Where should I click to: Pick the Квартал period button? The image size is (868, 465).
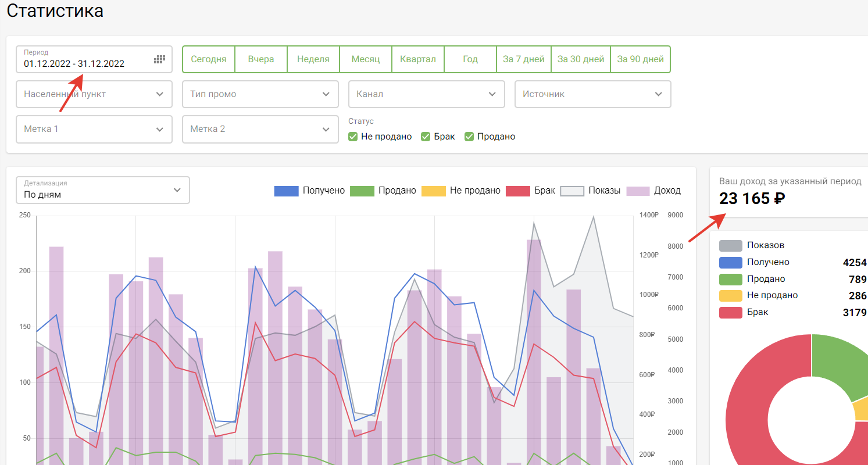tap(418, 59)
